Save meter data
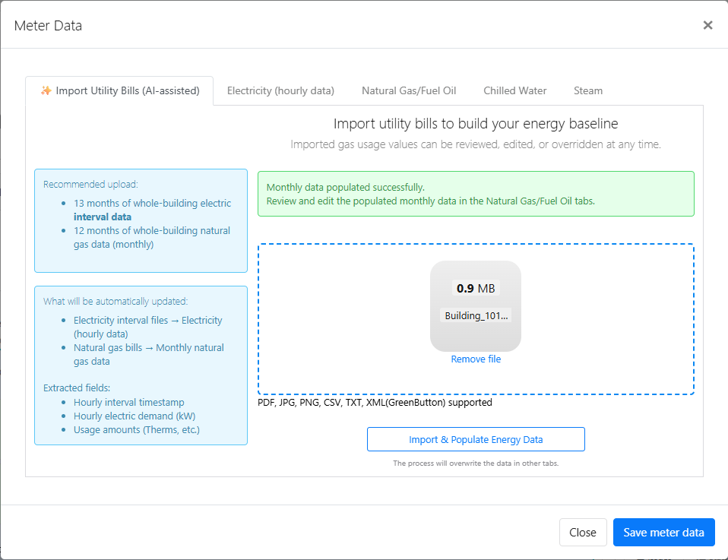This screenshot has height=560, width=728. point(663,532)
